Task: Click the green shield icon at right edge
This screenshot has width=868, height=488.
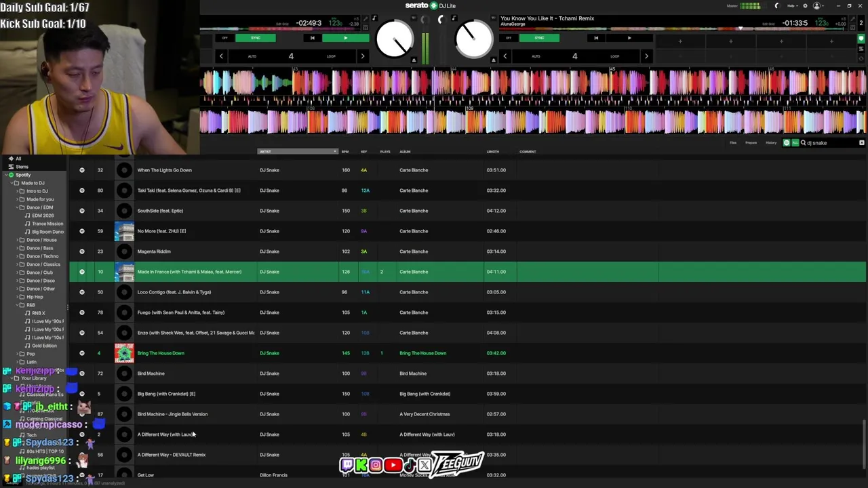Action: pos(861,39)
